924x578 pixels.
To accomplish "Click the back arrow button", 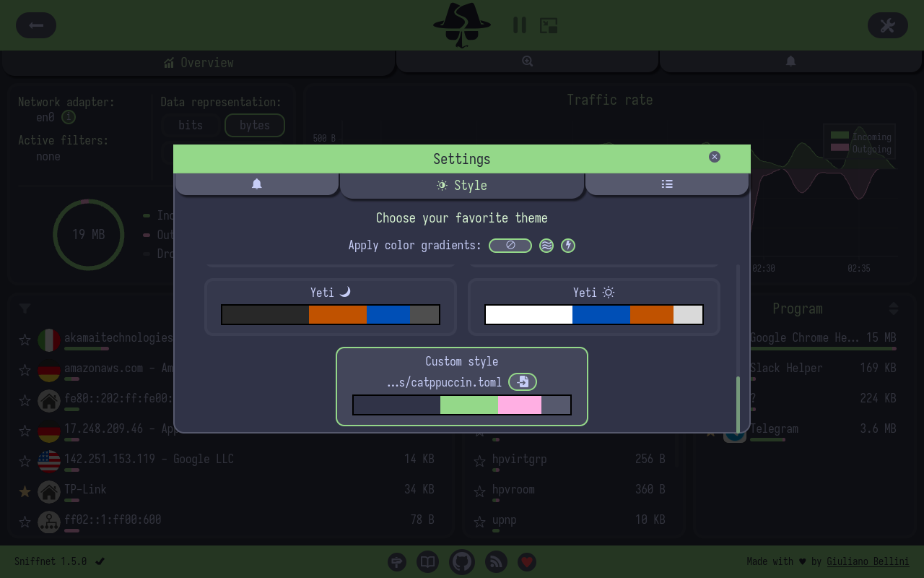I will coord(36,25).
